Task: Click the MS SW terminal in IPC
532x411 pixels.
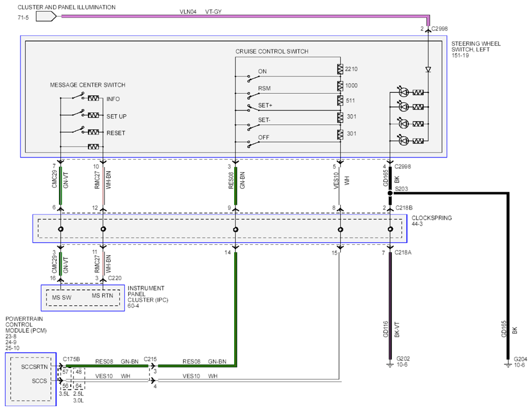Action: pyautogui.click(x=62, y=297)
